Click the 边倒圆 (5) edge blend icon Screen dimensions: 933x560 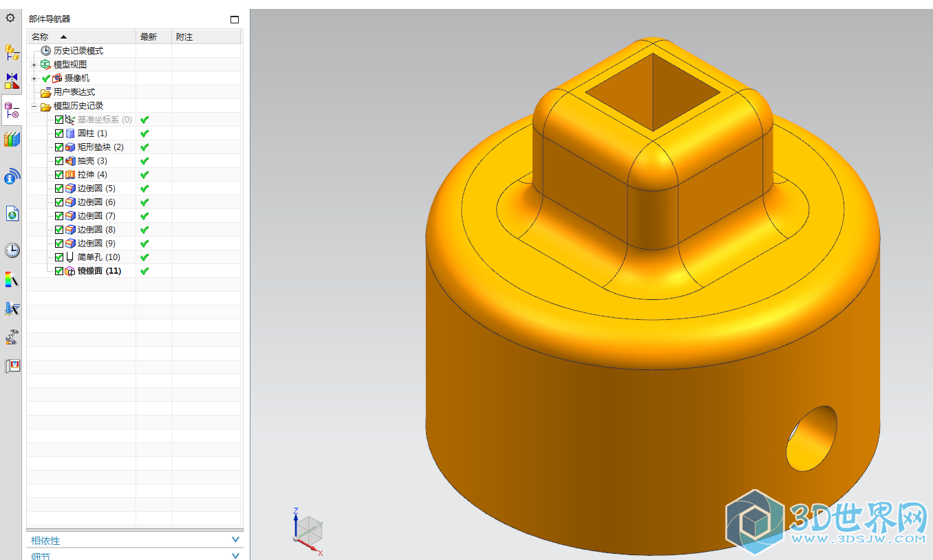pos(70,189)
